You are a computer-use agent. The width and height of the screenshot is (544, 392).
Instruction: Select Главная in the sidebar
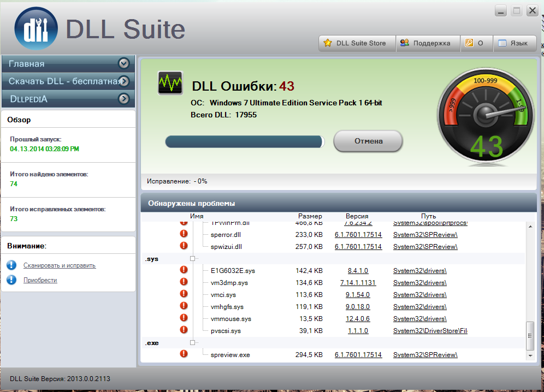[68, 63]
